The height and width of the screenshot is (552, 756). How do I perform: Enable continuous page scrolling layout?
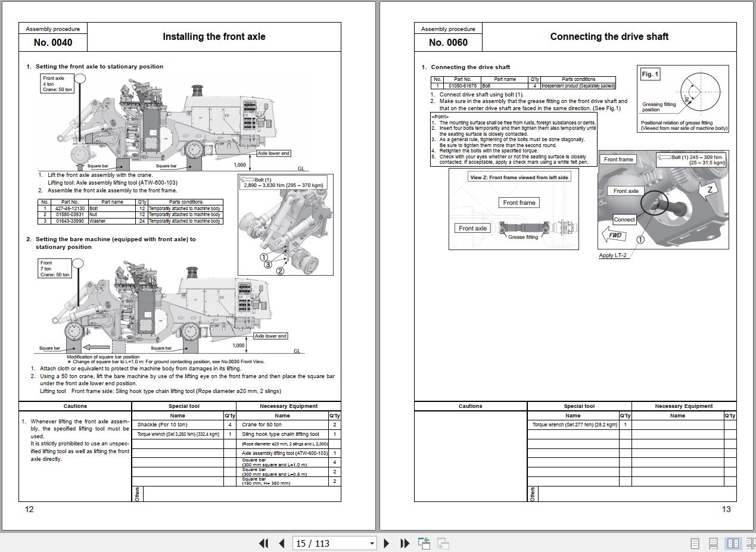click(713, 543)
